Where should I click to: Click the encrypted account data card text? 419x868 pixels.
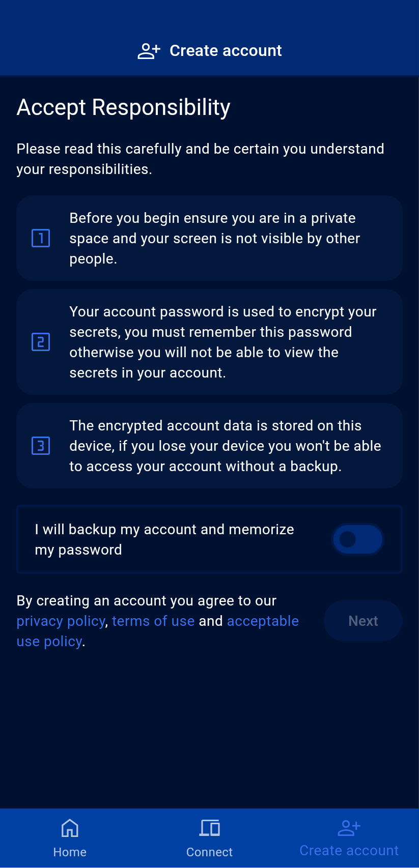(x=225, y=446)
